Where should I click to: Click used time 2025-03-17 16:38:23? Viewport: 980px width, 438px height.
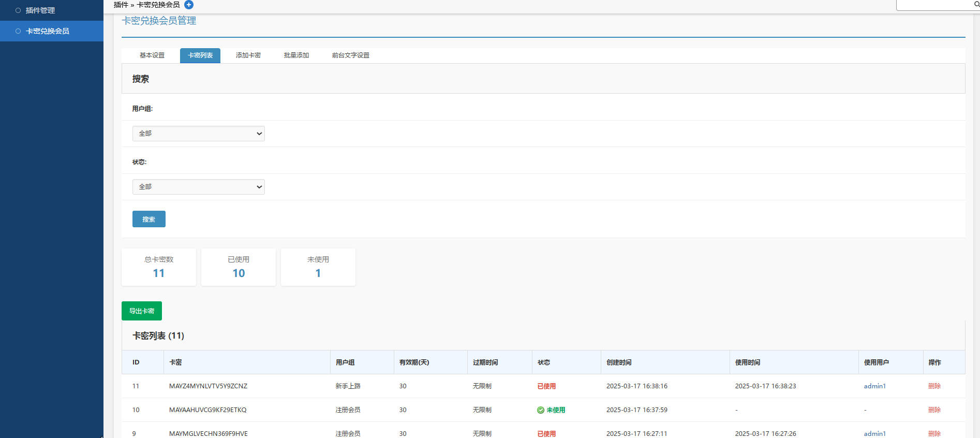[766, 386]
